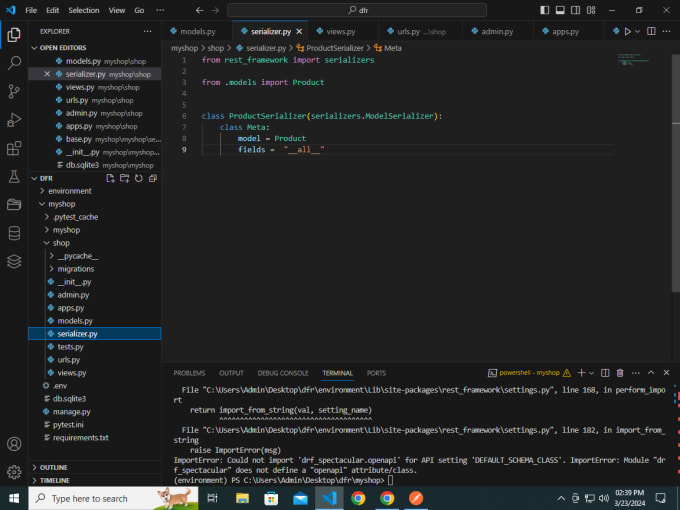Click the editor vertical scrollbar
Image resolution: width=680 pixels, height=510 pixels.
(675, 173)
